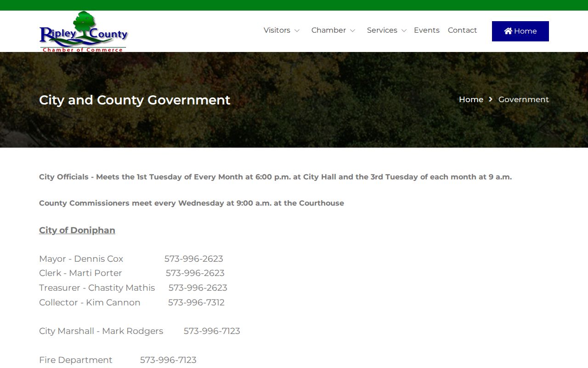Open the Contact page
Screen dimensions: 588x368
coord(462,30)
